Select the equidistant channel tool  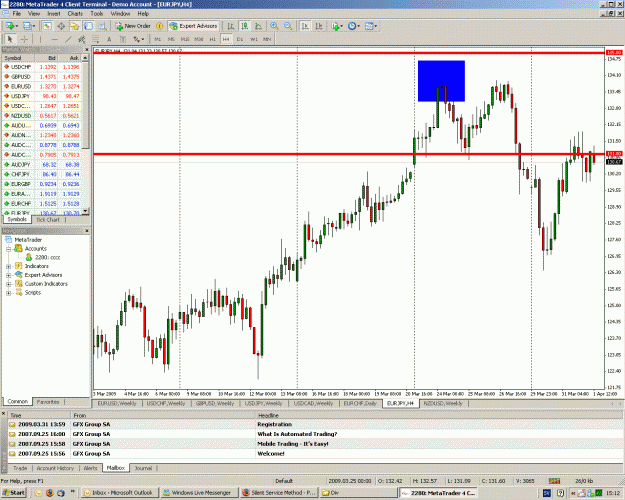tap(82, 39)
